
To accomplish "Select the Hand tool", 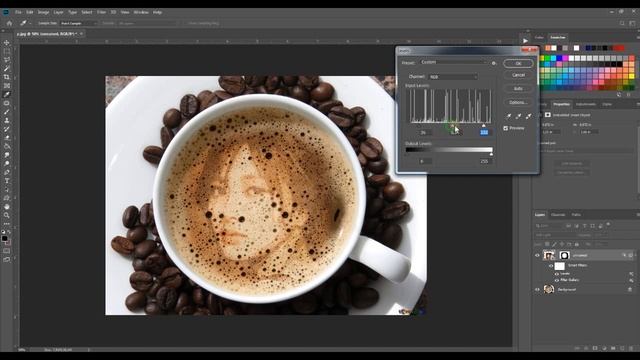I will coord(7,207).
